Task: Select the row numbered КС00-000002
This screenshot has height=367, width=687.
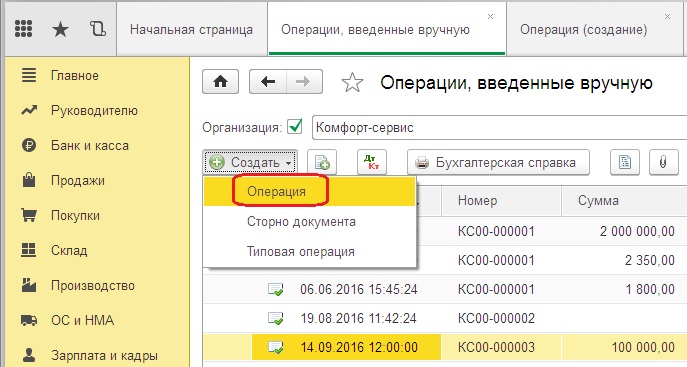Action: click(x=445, y=318)
